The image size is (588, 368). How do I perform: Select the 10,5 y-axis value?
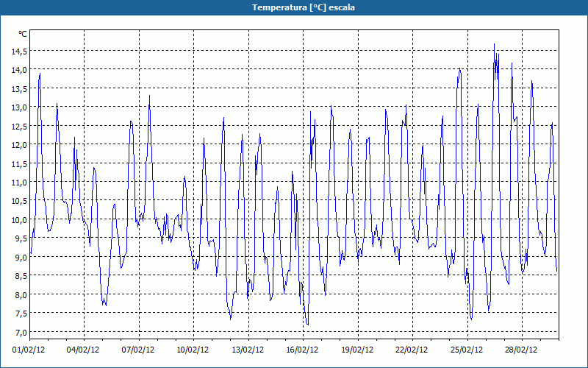pyautogui.click(x=19, y=200)
